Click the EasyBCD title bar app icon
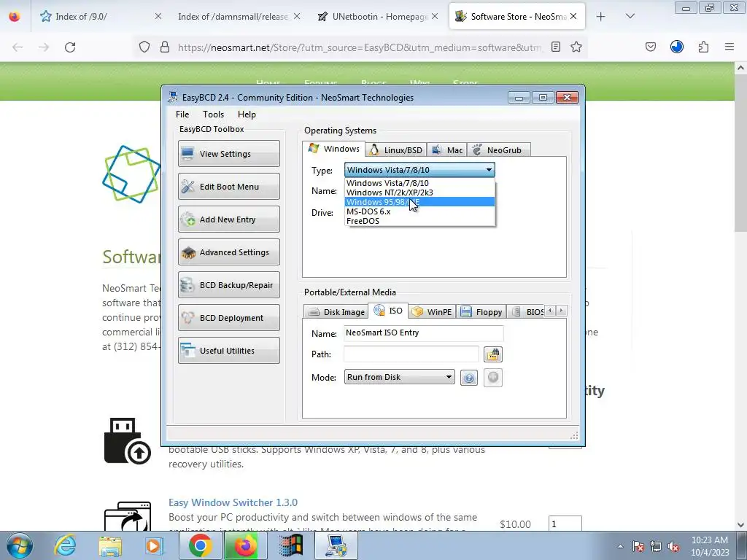This screenshot has height=560, width=747. 174,97
